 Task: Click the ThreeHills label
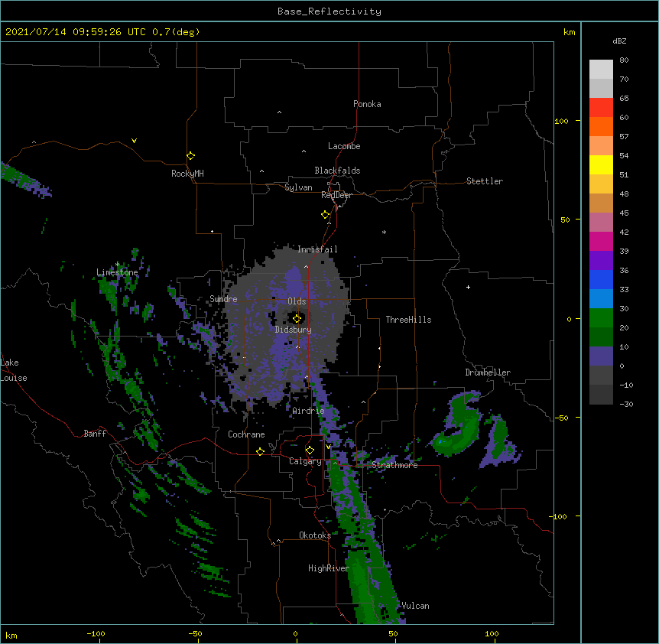(x=408, y=320)
